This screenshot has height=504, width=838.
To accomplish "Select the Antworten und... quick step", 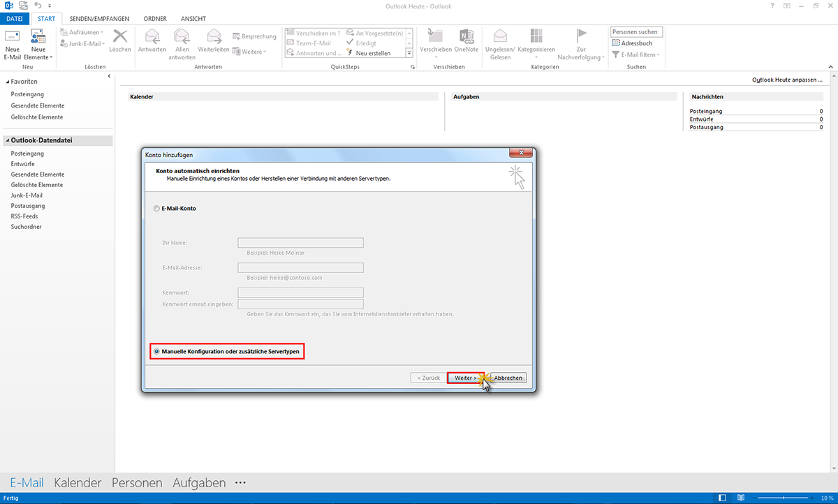I will 314,53.
